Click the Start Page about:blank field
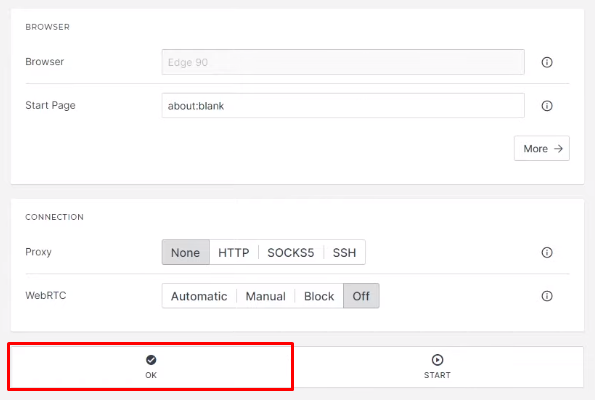The height and width of the screenshot is (400, 595). coord(343,106)
